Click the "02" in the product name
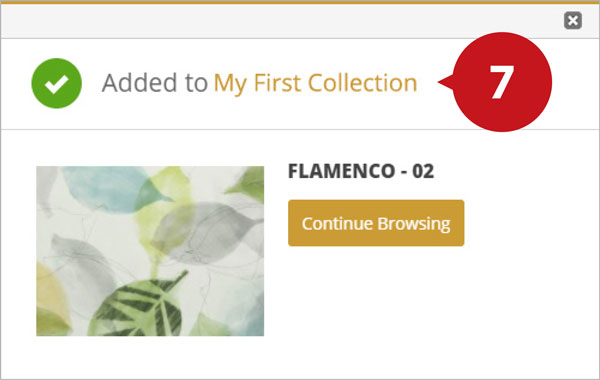This screenshot has width=600, height=380. point(423,171)
